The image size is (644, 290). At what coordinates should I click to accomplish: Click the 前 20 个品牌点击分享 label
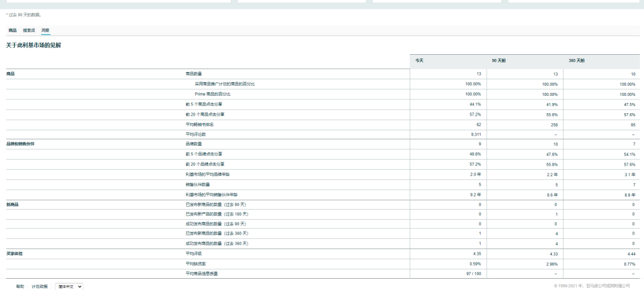click(x=205, y=164)
